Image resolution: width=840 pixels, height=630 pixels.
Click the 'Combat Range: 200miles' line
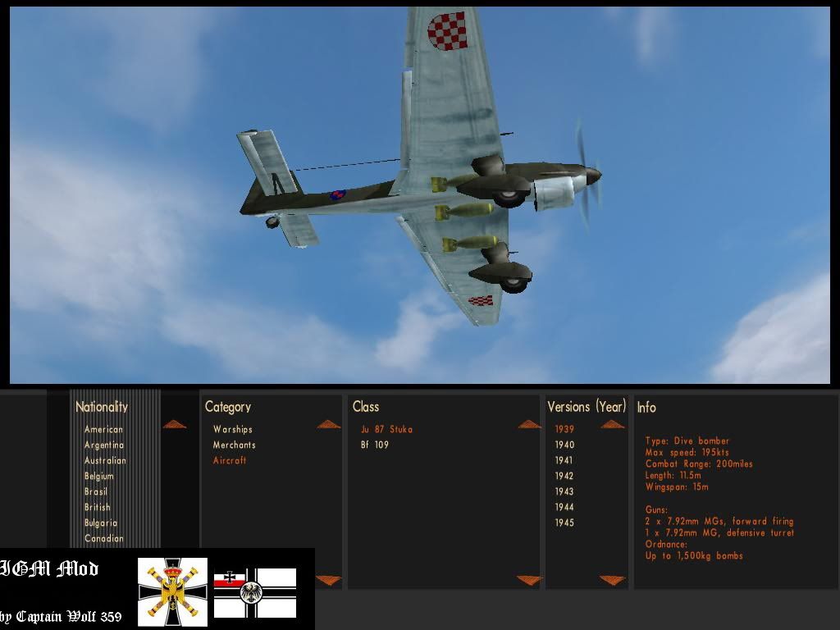[x=699, y=464]
